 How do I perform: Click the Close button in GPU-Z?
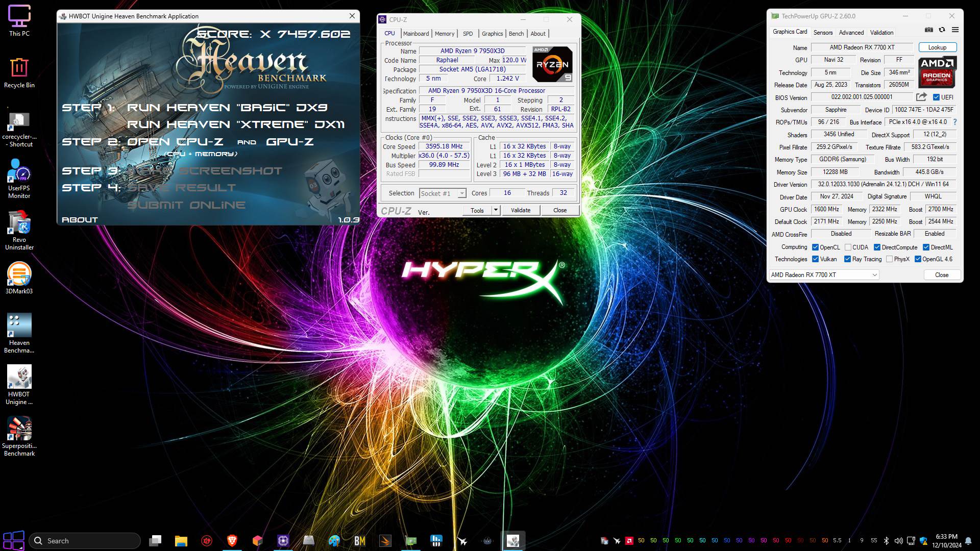tap(942, 274)
